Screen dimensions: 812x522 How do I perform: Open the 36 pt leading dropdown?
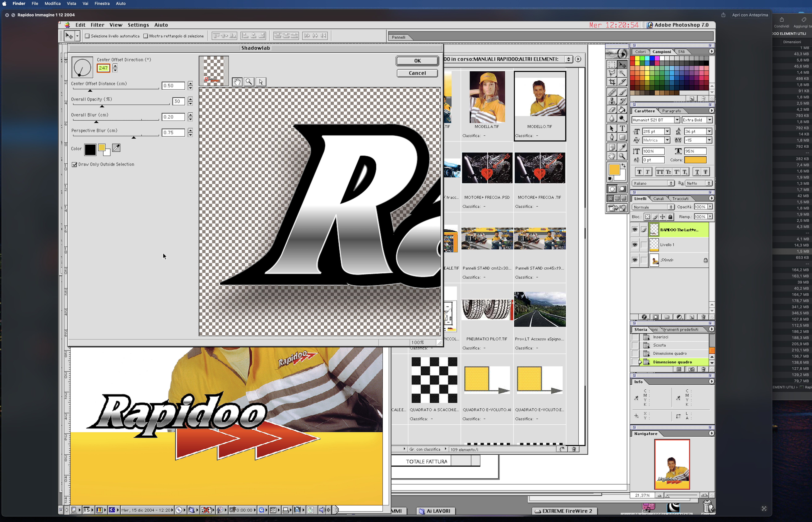[x=709, y=132]
